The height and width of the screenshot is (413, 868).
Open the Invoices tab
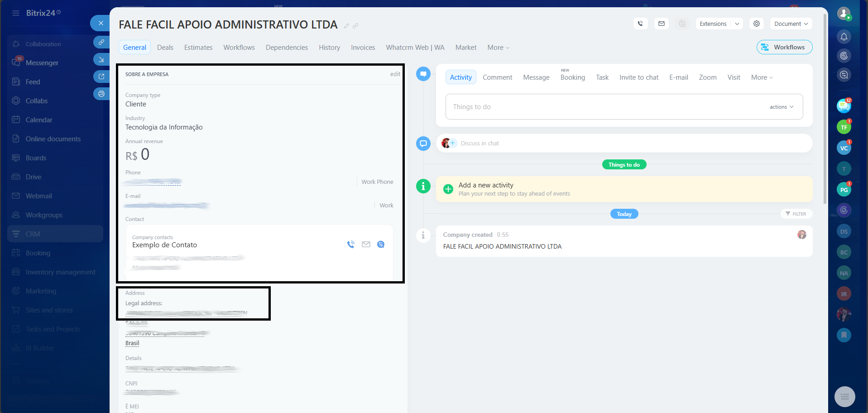363,48
